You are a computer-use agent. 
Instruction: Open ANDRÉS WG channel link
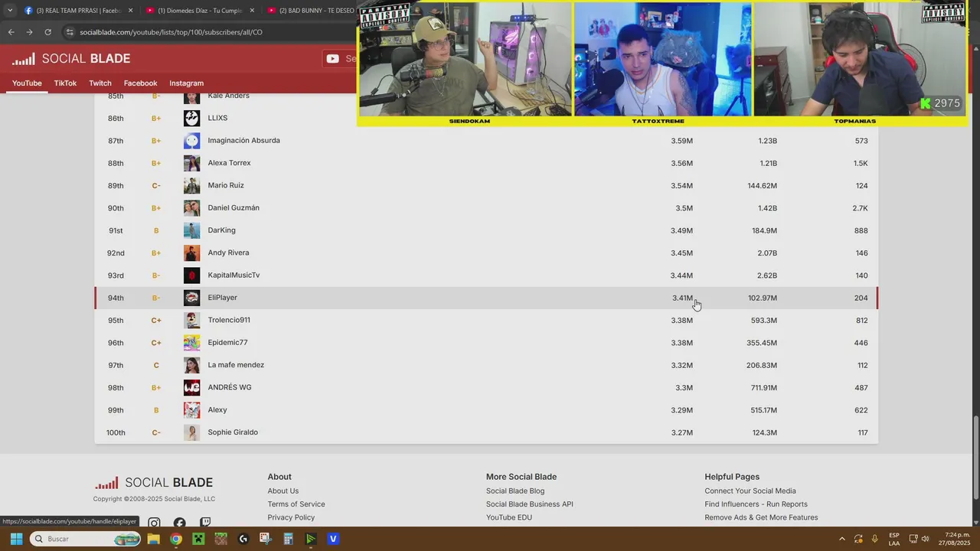click(x=230, y=387)
